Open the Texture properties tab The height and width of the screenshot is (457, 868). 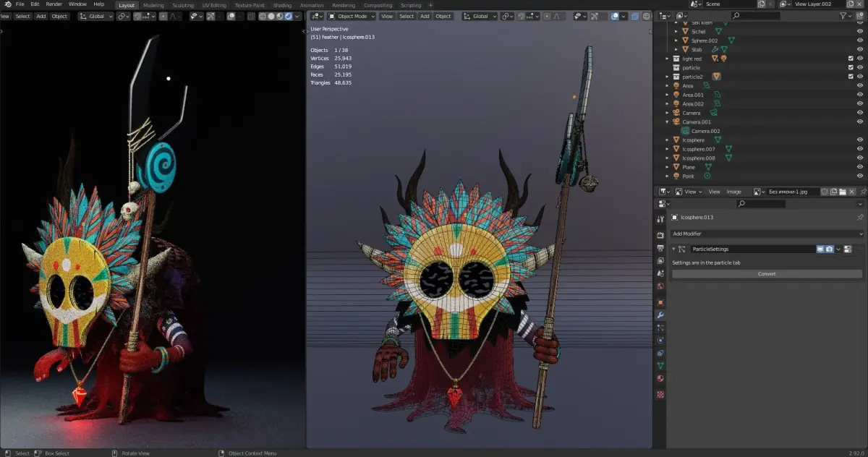[660, 395]
